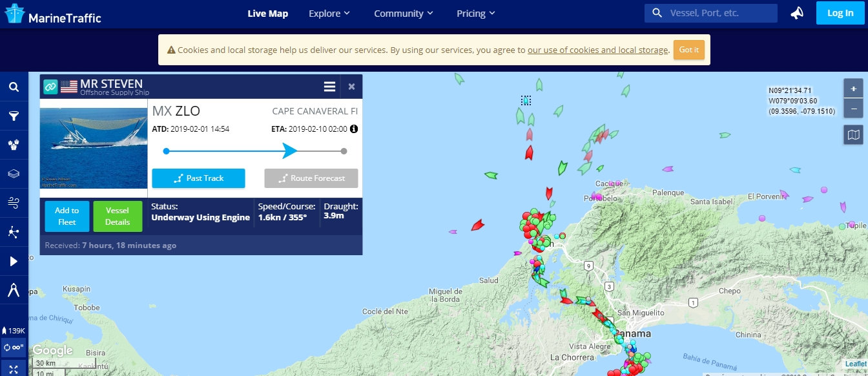Click the US flag icon in vessel popup
Image resolution: width=868 pixels, height=376 pixels.
(69, 87)
